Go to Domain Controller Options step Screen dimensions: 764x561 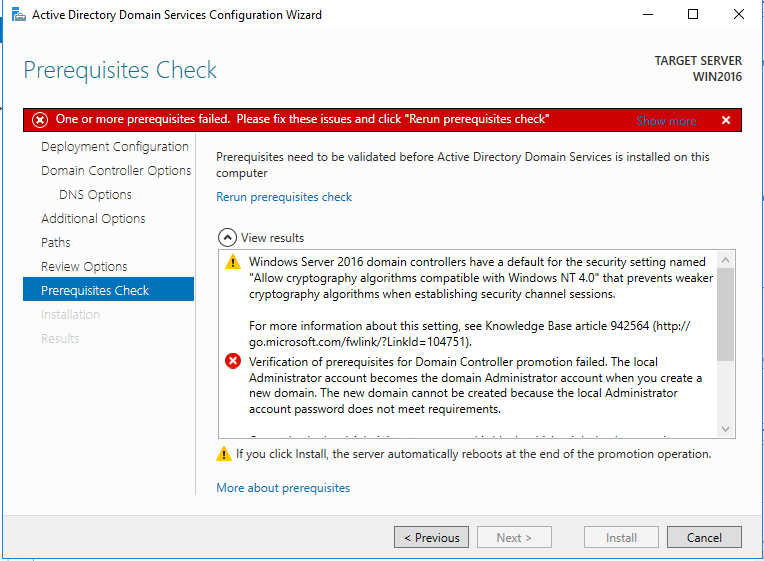[x=116, y=171]
